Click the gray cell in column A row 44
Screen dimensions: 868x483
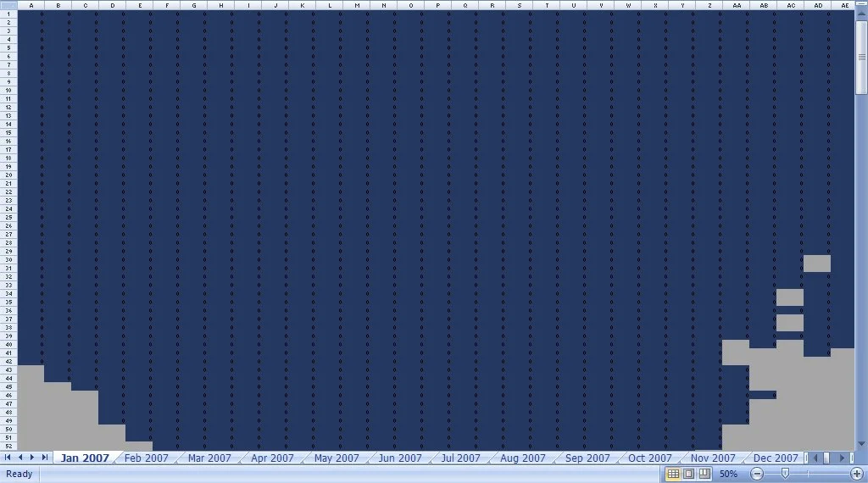click(x=31, y=378)
